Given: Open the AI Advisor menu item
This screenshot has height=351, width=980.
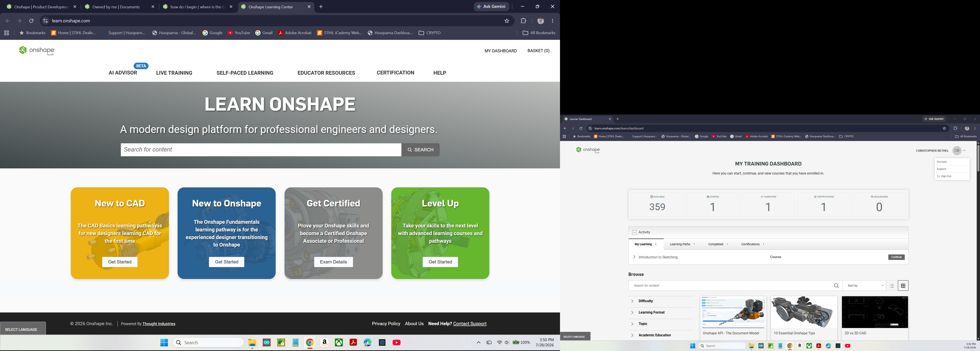Looking at the screenshot, I should (123, 73).
